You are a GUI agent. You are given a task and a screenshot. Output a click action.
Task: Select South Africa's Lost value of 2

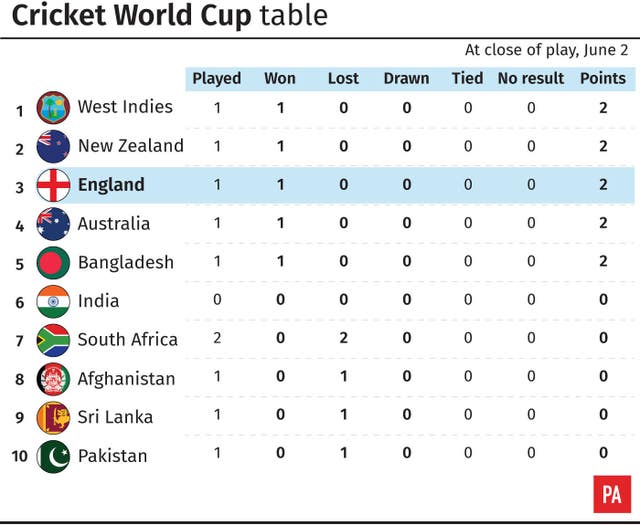[x=343, y=338]
